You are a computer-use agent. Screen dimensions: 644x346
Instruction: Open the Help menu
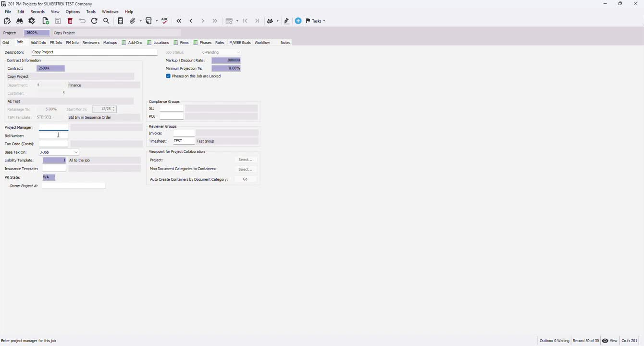129,12
